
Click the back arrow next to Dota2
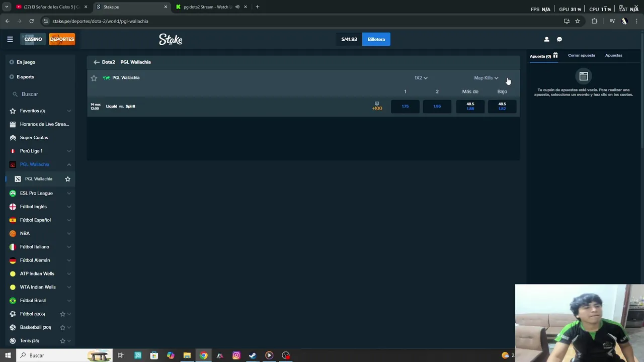tap(96, 62)
